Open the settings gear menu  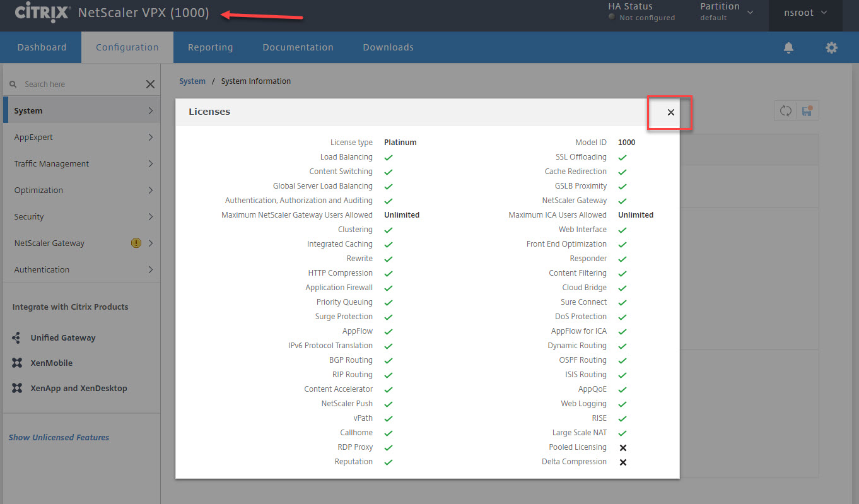coord(832,47)
